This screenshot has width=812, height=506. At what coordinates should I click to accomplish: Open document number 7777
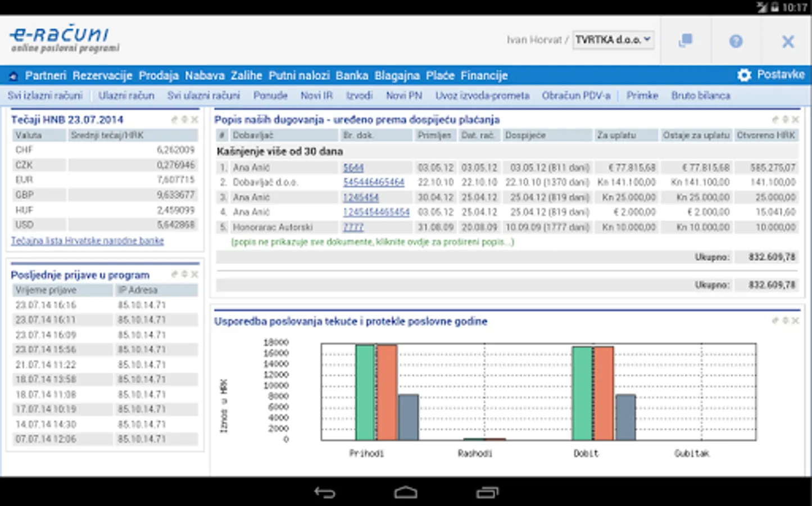tap(353, 227)
